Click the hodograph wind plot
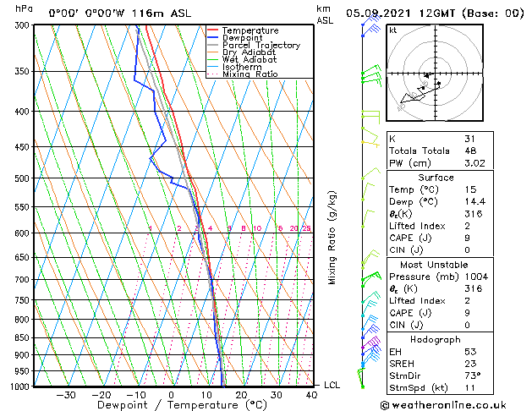Image resolution: width=532 pixels, height=411 pixels. coord(435,73)
